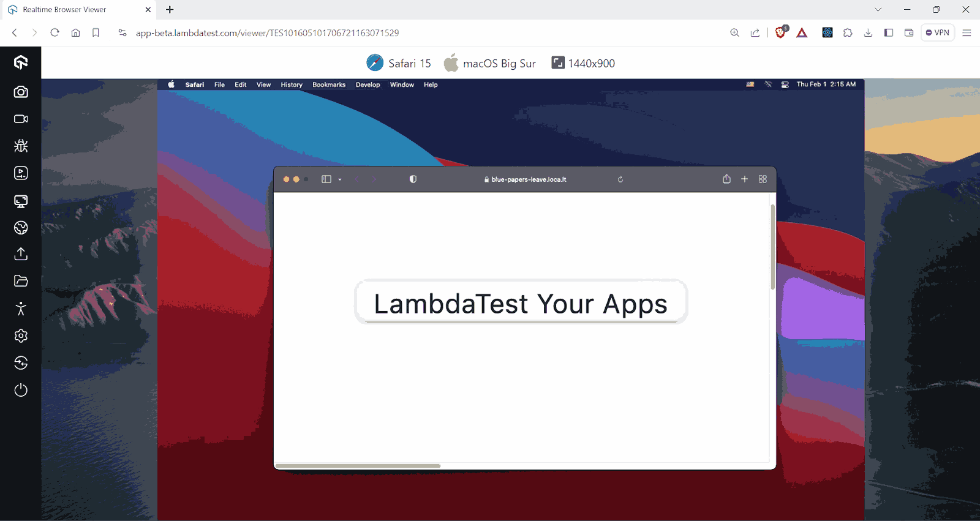Viewport: 980px width, 521px height.
Task: Open the Safari menu in macOS bar
Action: click(x=195, y=84)
